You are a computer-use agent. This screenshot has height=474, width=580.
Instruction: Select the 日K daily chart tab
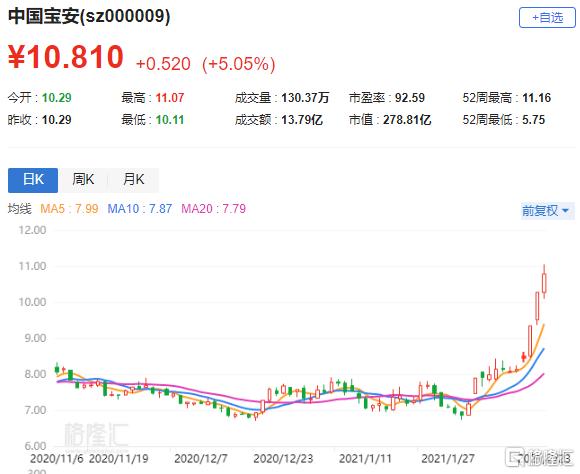pos(33,180)
